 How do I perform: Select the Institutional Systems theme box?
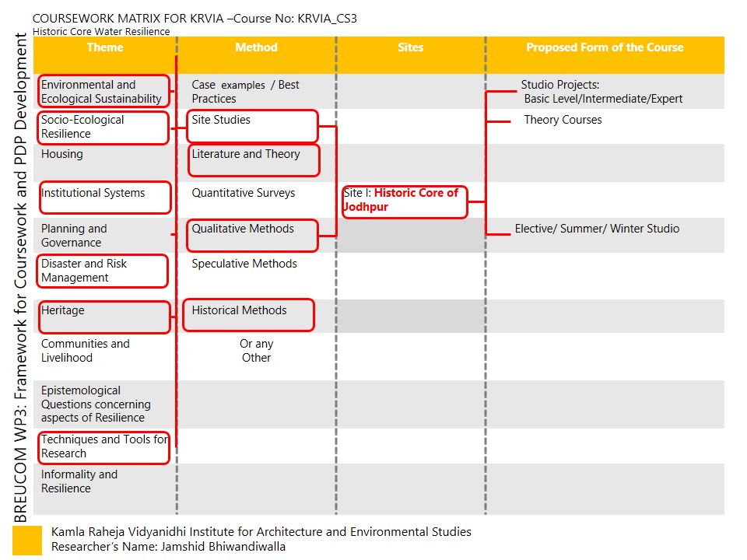pyautogui.click(x=103, y=197)
